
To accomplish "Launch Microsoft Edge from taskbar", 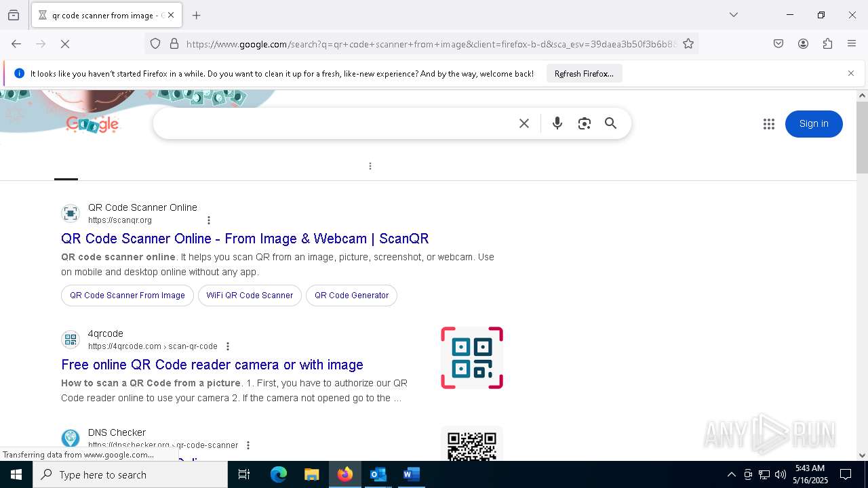I will pos(279,474).
